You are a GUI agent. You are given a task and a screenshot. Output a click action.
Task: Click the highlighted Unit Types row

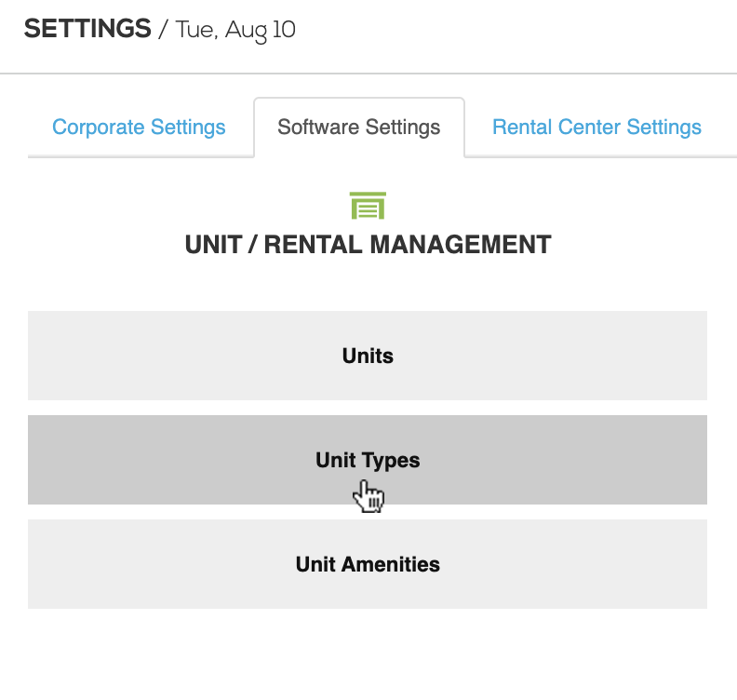click(368, 460)
